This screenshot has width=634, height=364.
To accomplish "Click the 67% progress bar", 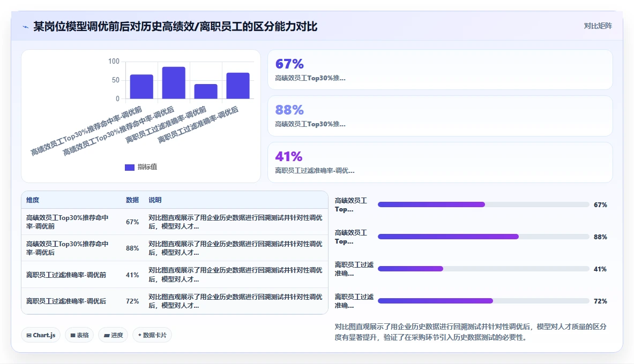I will coord(483,204).
